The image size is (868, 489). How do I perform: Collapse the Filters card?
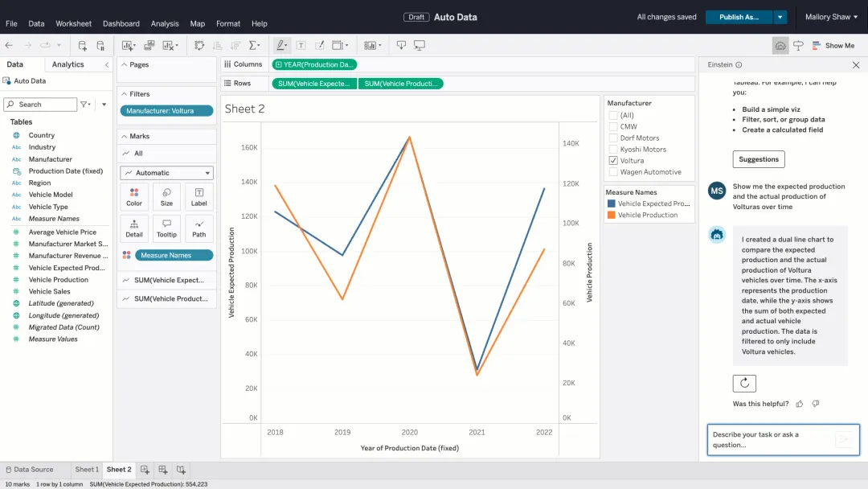tap(124, 94)
